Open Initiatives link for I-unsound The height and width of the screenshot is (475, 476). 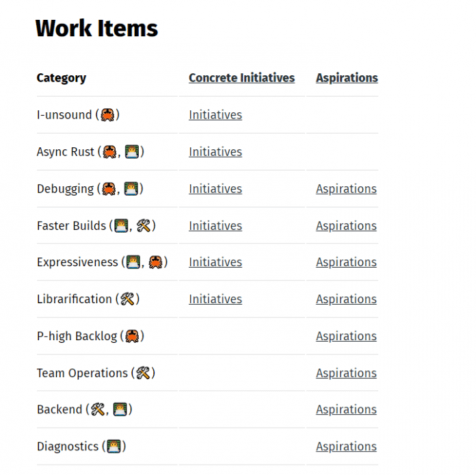[x=215, y=115]
